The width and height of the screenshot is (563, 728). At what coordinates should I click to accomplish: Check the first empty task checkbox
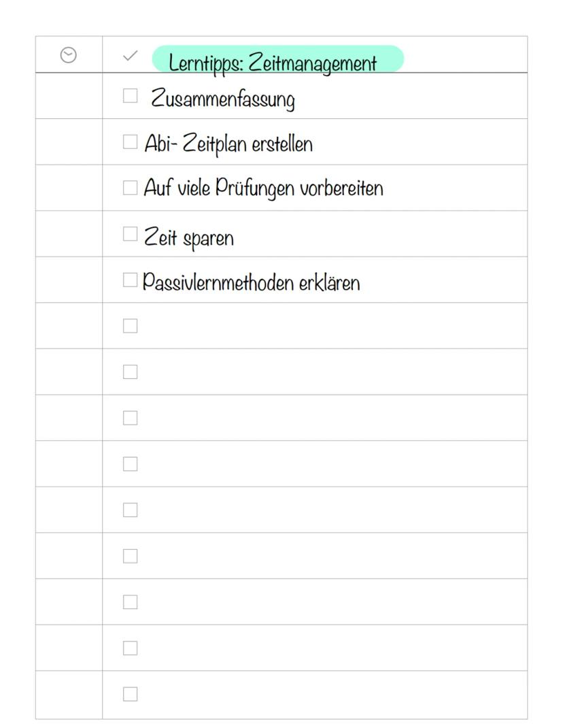click(130, 326)
